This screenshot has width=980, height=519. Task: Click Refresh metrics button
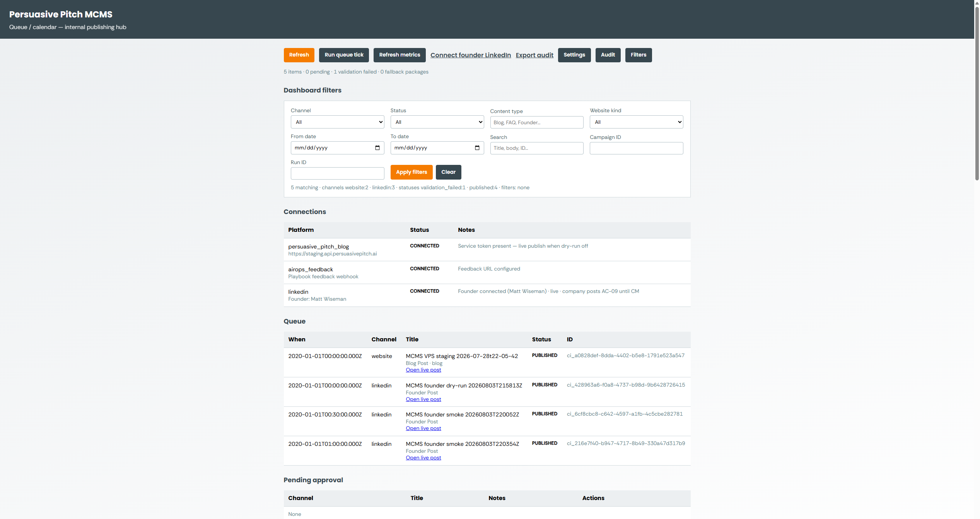(x=400, y=55)
